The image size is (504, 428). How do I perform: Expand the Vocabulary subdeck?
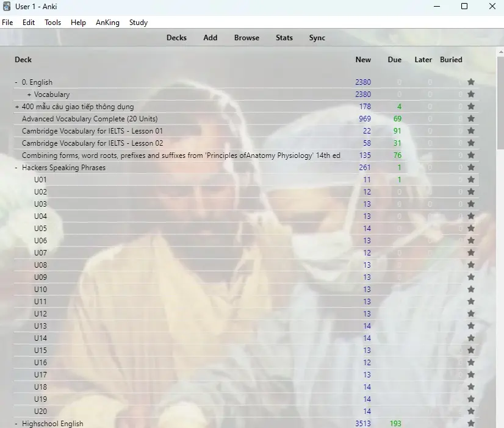pos(29,95)
